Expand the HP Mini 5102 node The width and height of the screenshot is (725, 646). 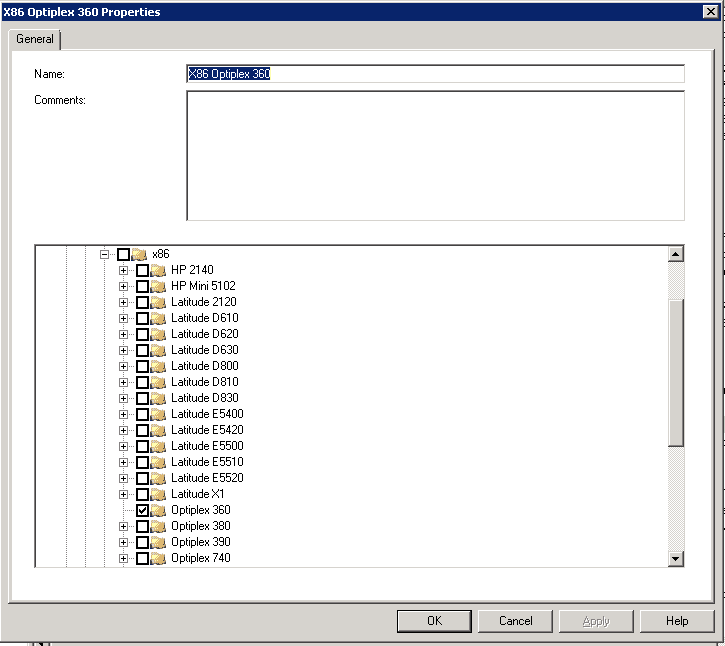click(x=123, y=286)
